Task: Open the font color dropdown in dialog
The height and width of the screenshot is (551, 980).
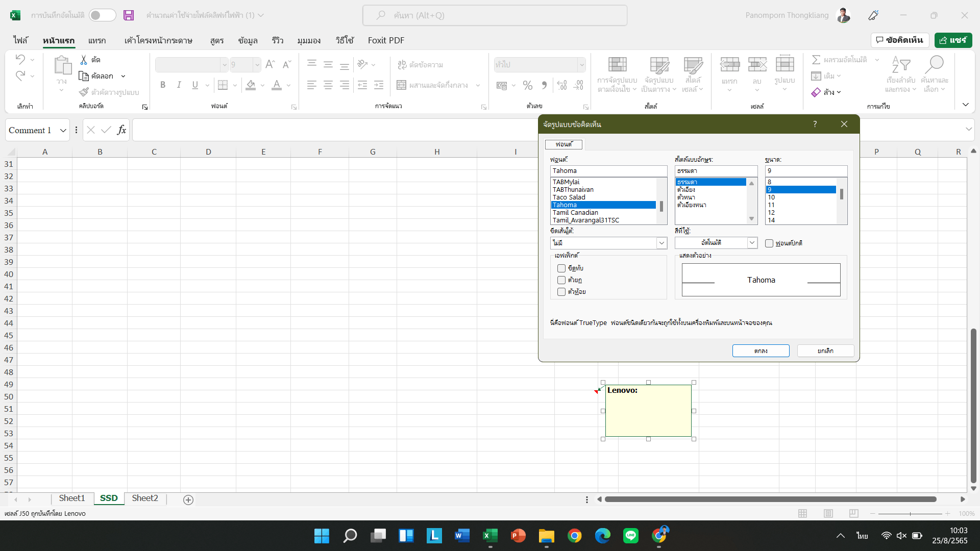Action: [x=752, y=243]
